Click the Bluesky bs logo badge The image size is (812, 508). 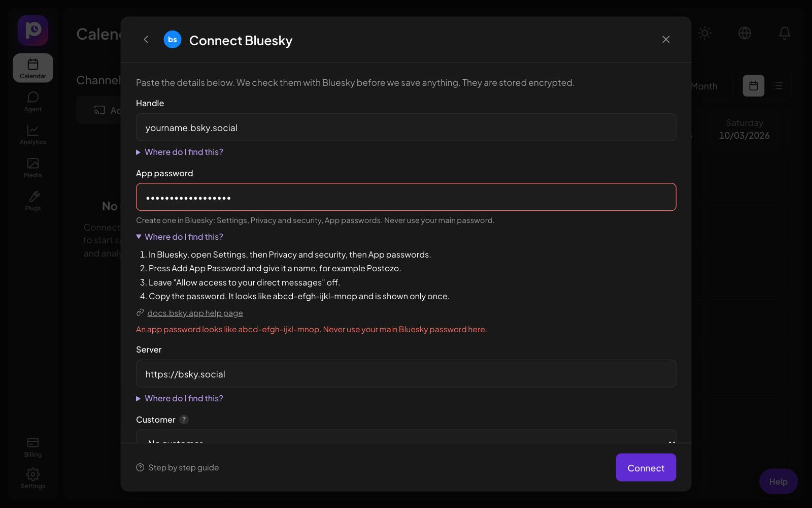(x=173, y=40)
